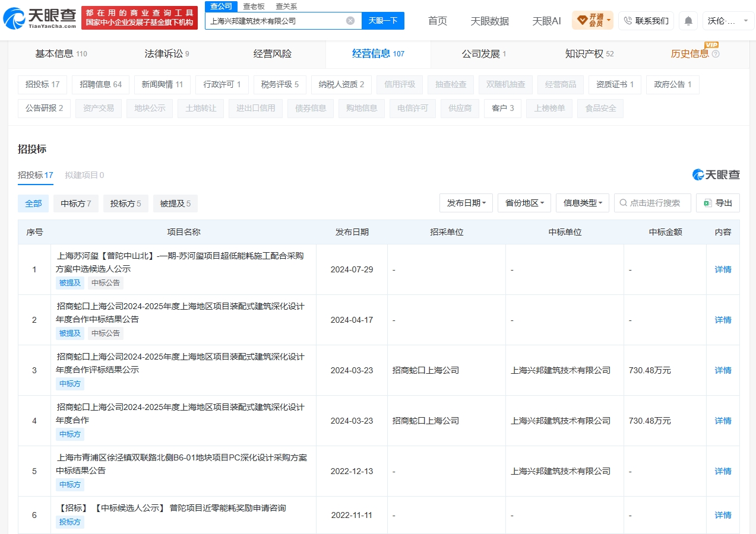
Task: Select the 经营信息 tab
Action: tap(378, 54)
